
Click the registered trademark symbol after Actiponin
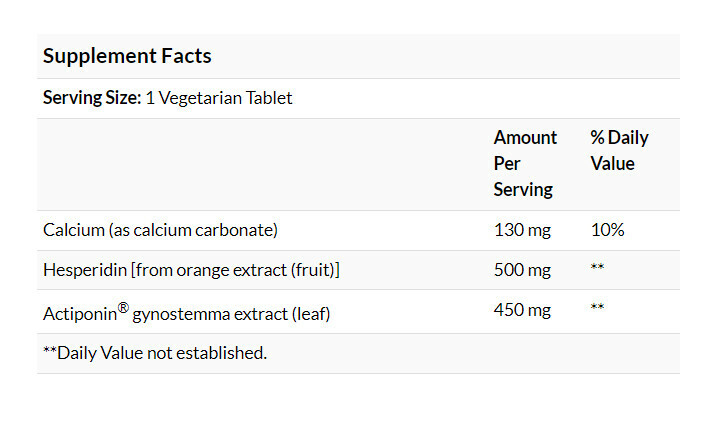(123, 308)
